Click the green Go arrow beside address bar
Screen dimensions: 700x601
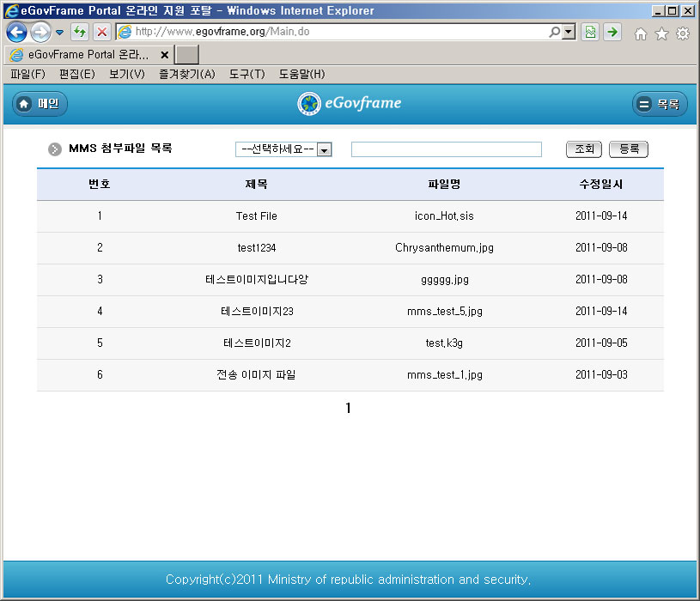[612, 33]
